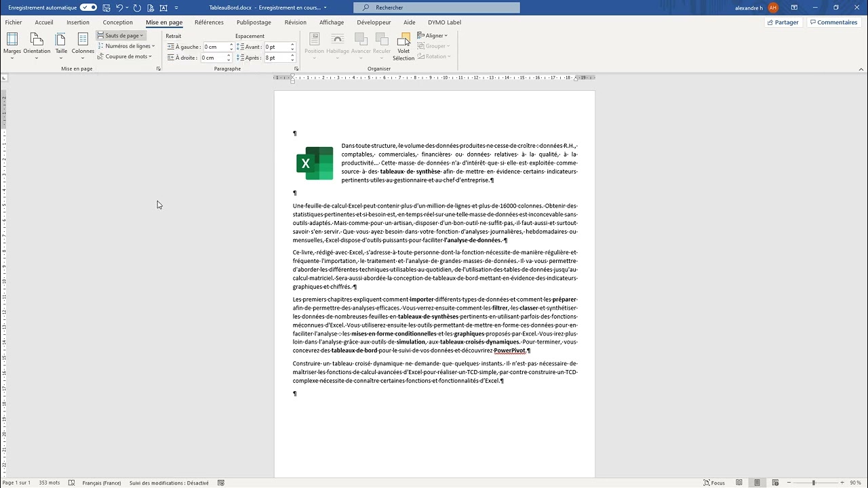Click the À gauche indent field
The image size is (868, 488).
[216, 47]
